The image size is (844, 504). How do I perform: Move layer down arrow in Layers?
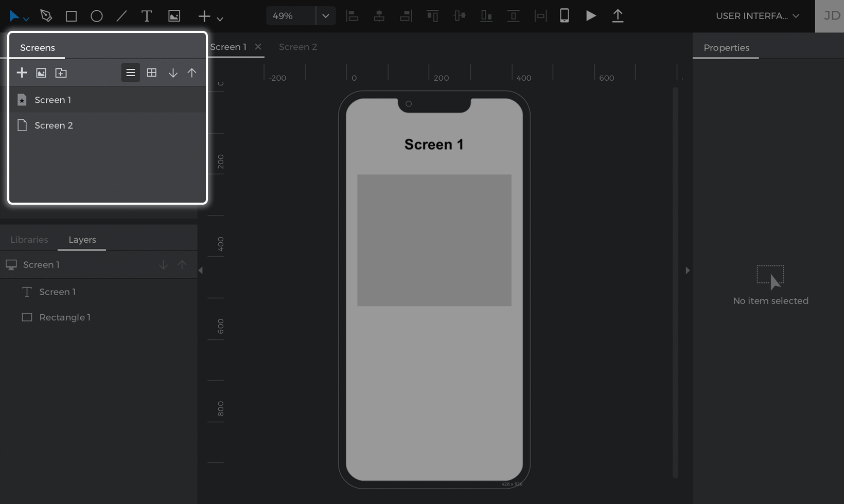pos(163,265)
